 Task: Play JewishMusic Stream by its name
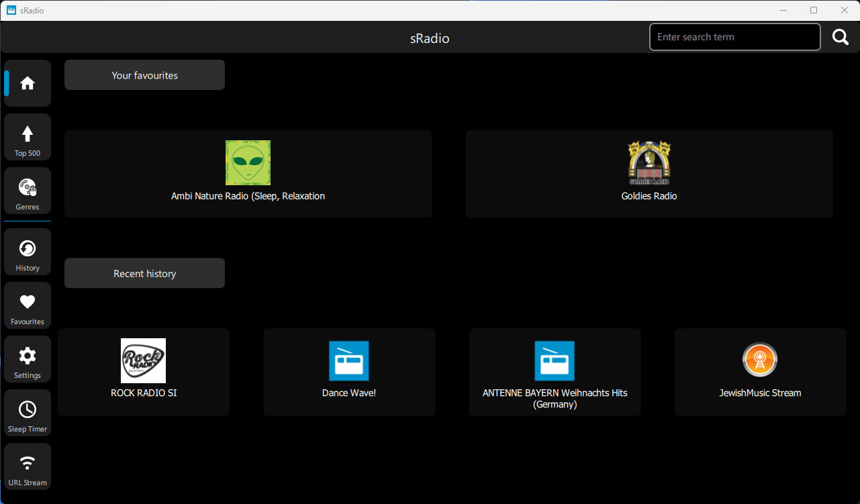pyautogui.click(x=760, y=393)
